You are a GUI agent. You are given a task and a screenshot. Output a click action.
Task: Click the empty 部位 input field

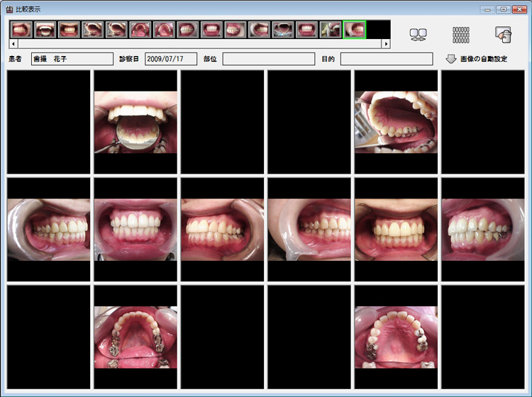pos(269,59)
